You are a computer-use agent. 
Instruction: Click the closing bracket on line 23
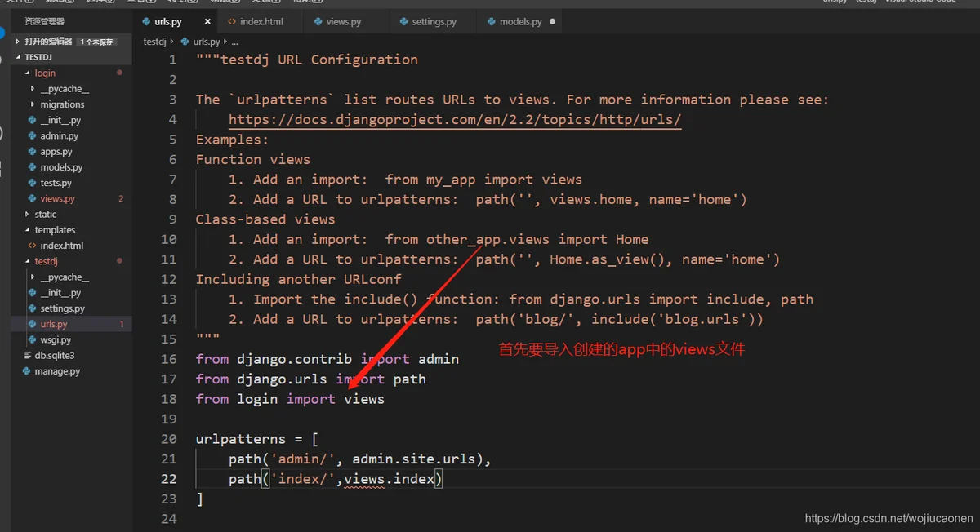[199, 499]
